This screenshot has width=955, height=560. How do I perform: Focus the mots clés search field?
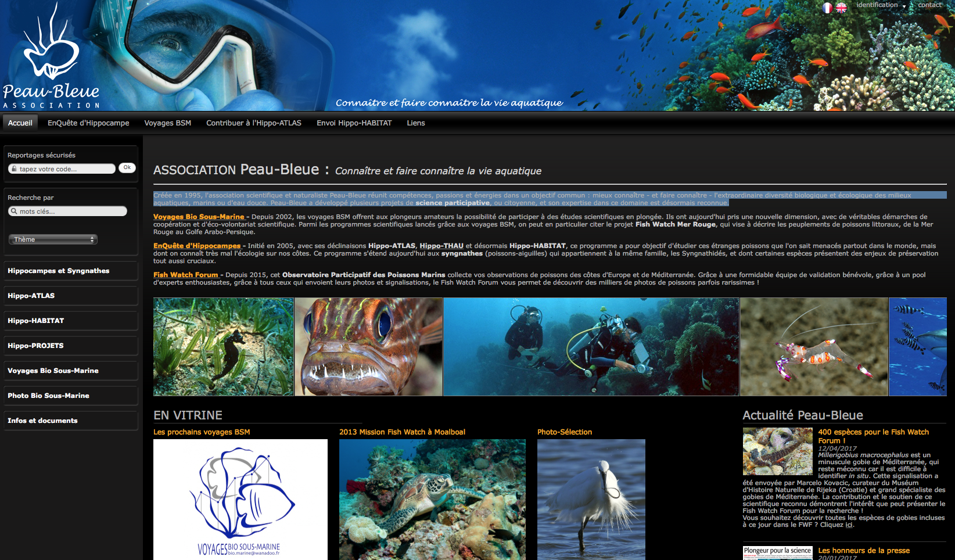[69, 211]
